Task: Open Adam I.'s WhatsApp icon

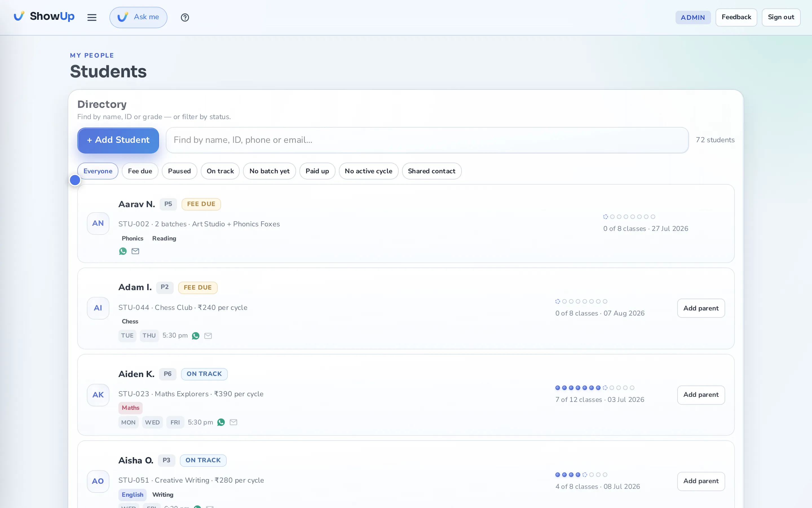Action: 196,336
